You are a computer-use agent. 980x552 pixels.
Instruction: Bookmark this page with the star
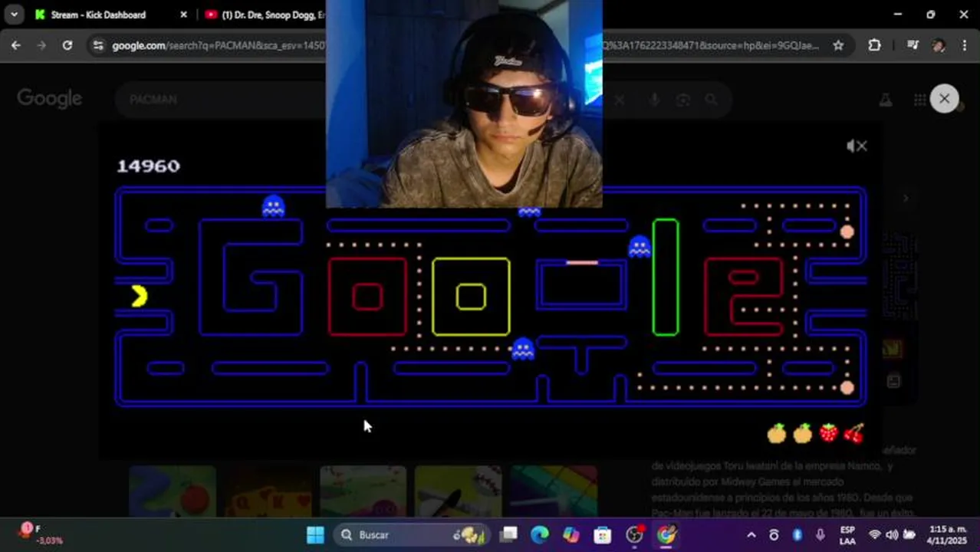838,45
